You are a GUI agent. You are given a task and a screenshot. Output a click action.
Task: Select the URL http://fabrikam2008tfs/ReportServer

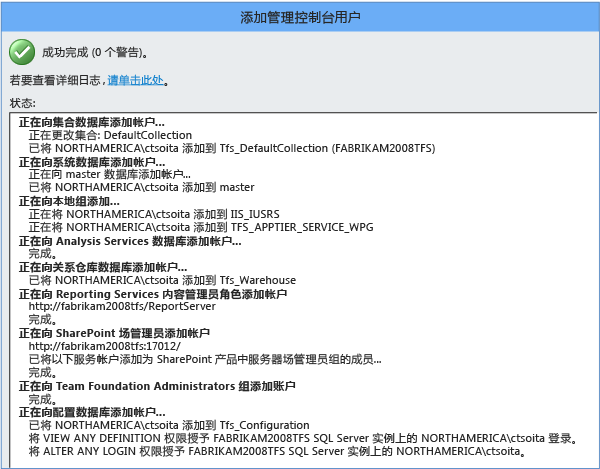[x=122, y=306]
